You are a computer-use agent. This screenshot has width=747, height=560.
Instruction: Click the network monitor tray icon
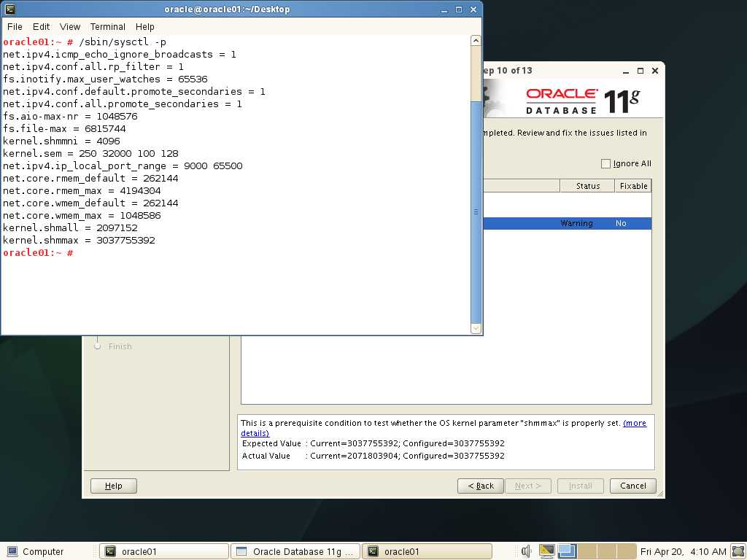(547, 551)
